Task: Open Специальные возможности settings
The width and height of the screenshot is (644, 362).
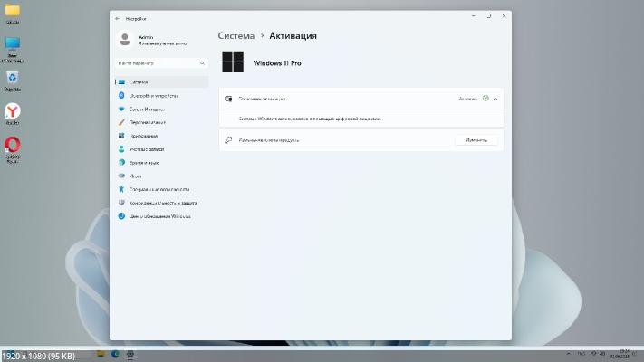Action: pos(161,190)
